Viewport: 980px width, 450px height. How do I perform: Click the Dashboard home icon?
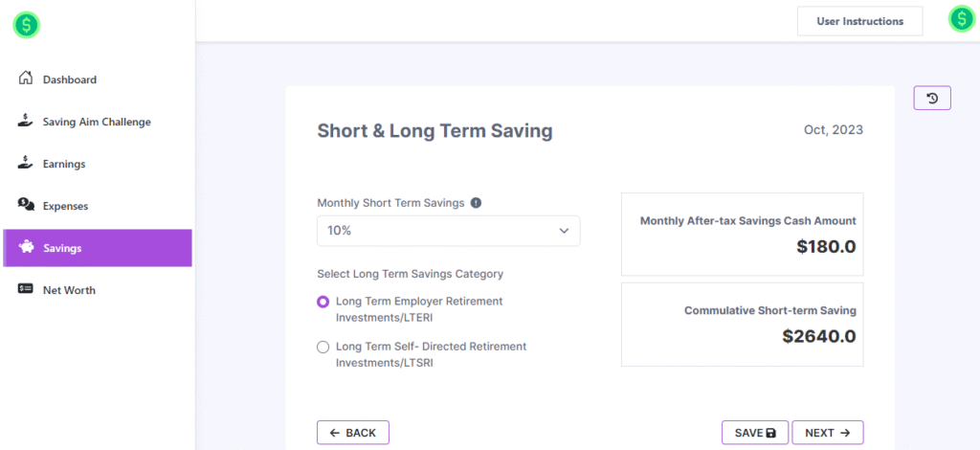pos(27,79)
